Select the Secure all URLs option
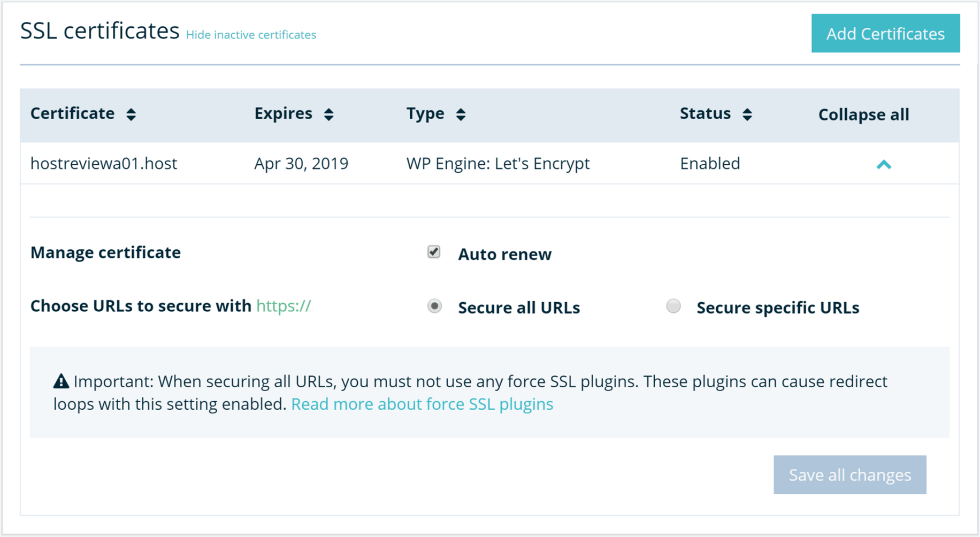 click(x=434, y=306)
